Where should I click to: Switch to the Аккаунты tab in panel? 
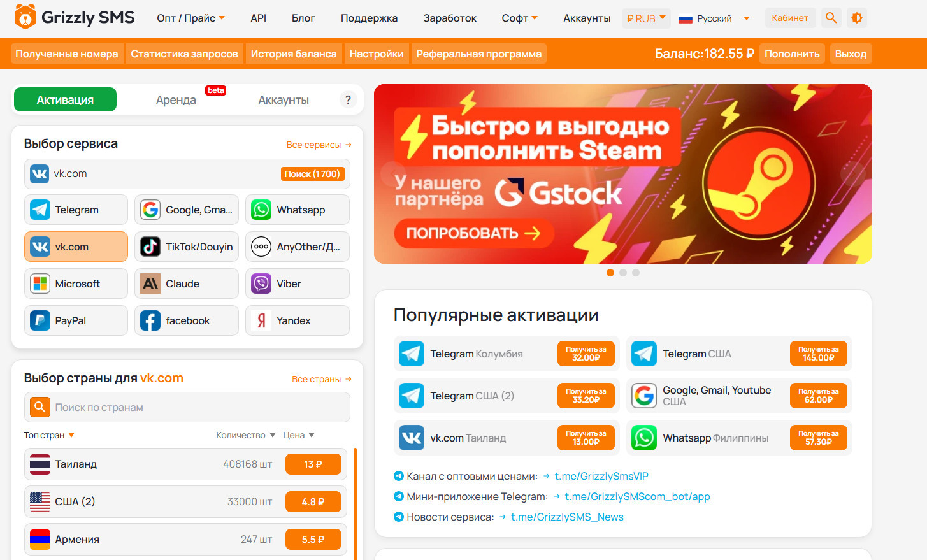pos(284,99)
